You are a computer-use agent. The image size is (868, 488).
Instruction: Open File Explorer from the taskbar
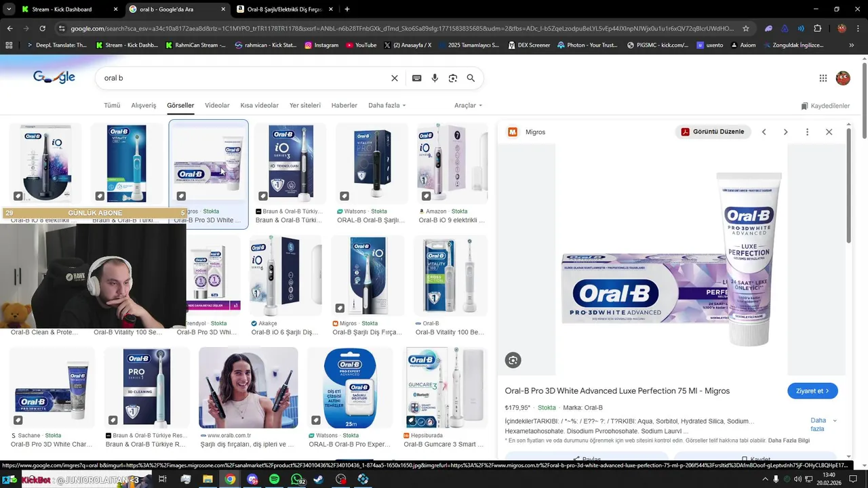click(208, 479)
